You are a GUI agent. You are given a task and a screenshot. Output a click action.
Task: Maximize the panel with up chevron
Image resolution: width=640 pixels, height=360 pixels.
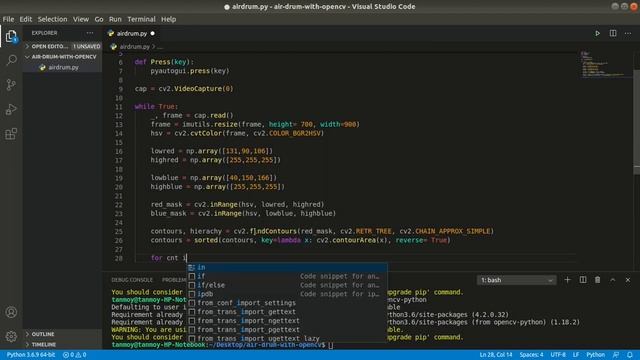pos(613,280)
